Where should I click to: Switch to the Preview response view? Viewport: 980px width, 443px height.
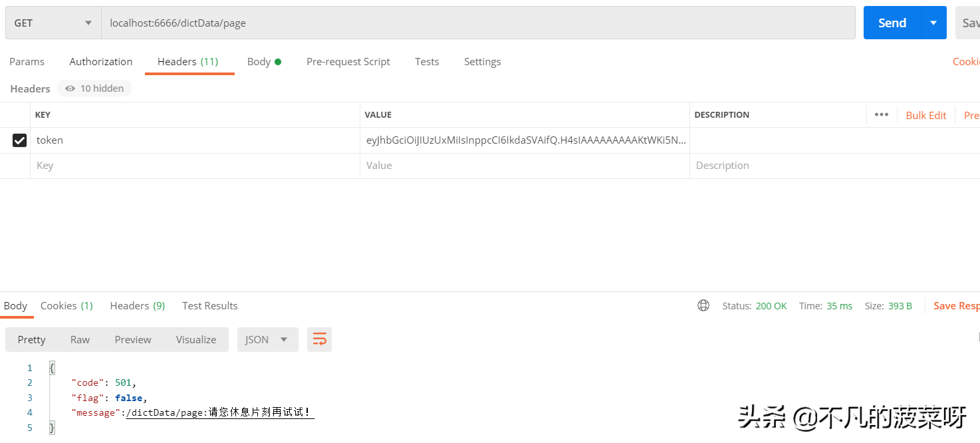133,339
